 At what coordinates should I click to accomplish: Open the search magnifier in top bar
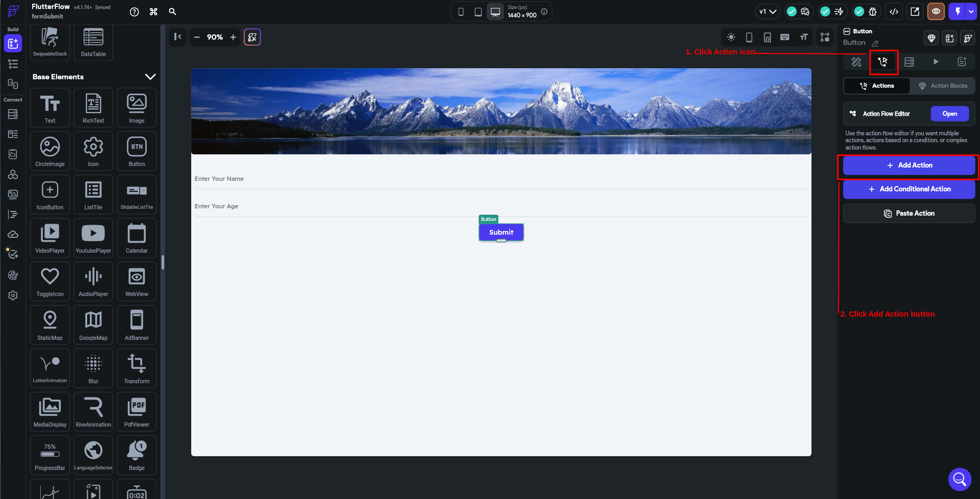172,12
